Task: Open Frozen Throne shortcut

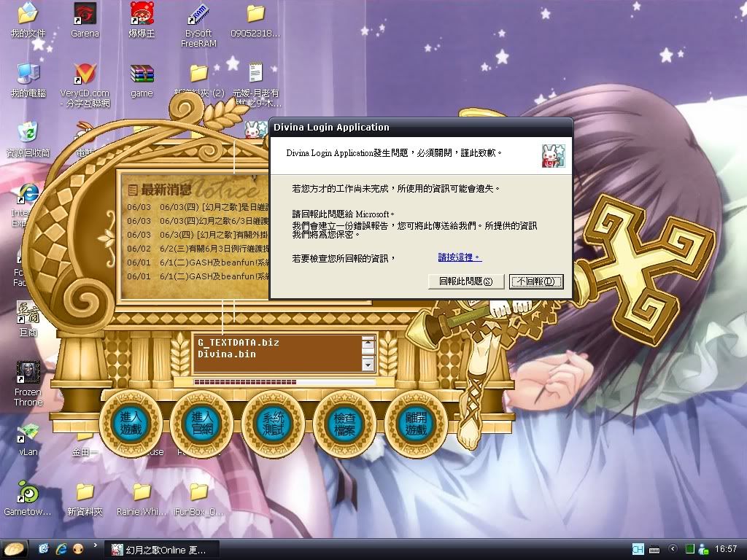Action: coord(28,384)
